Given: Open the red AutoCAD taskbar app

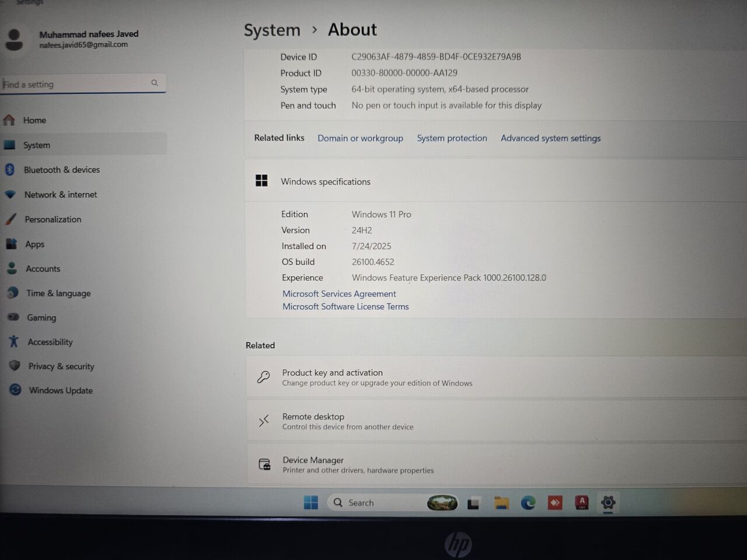Looking at the screenshot, I should click(x=582, y=502).
